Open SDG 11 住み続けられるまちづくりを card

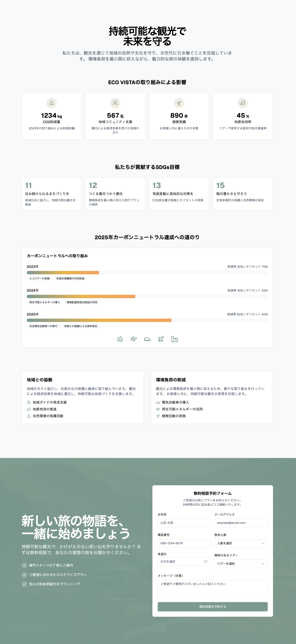52,194
